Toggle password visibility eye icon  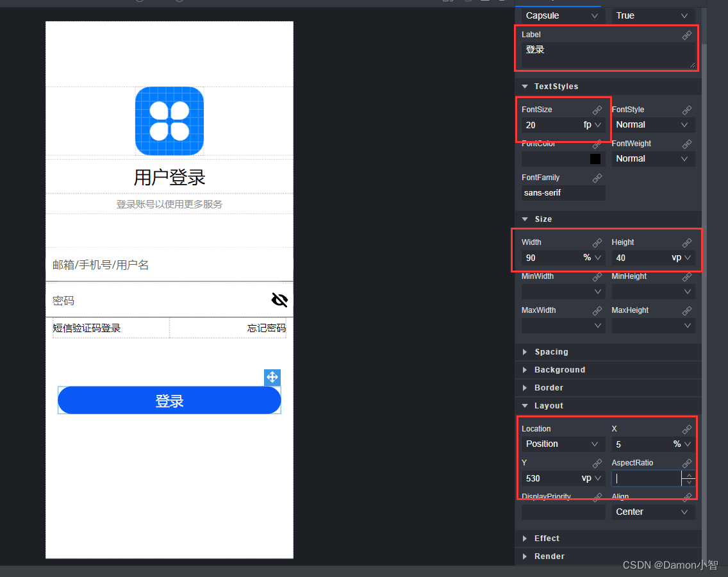coord(279,299)
